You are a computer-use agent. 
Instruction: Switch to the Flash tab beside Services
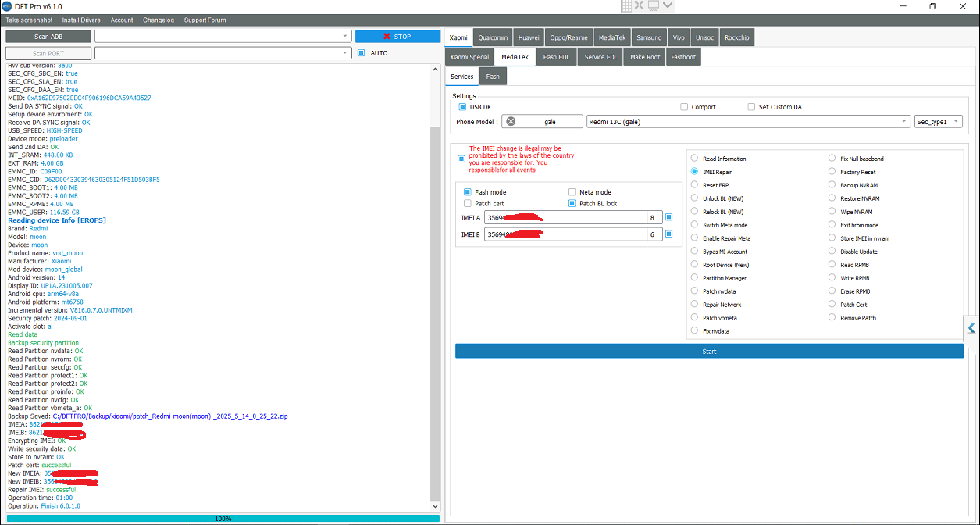[493, 77]
